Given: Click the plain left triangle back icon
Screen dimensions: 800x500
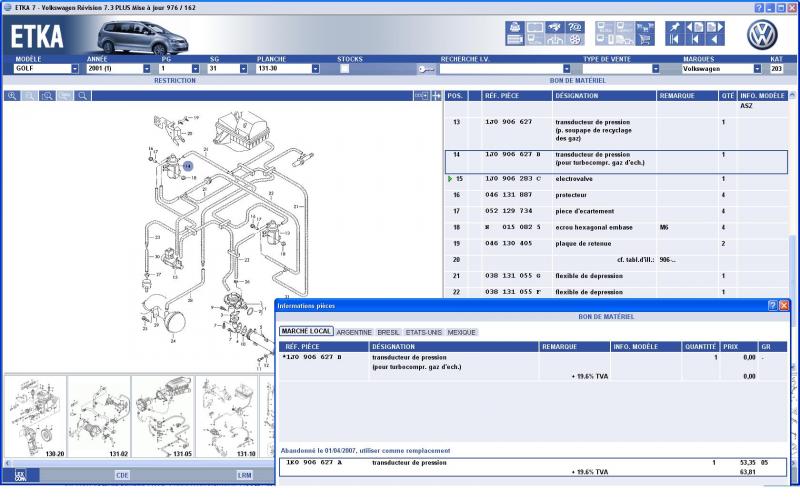Looking at the screenshot, I should coord(715,40).
